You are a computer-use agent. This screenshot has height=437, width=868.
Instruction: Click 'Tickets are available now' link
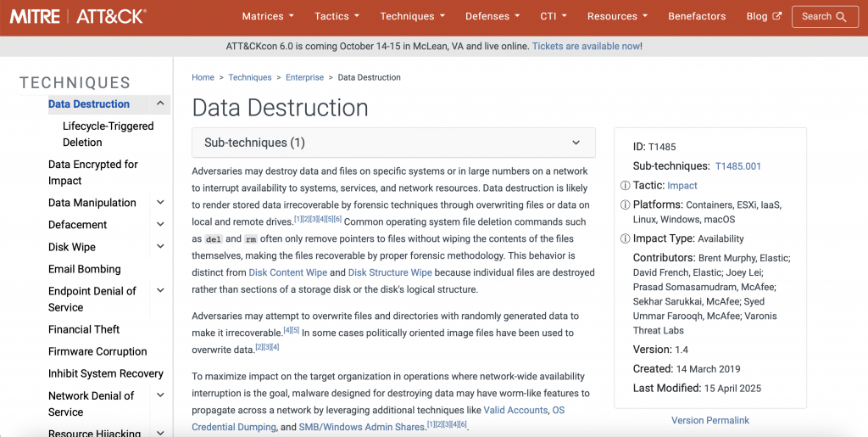coord(586,47)
